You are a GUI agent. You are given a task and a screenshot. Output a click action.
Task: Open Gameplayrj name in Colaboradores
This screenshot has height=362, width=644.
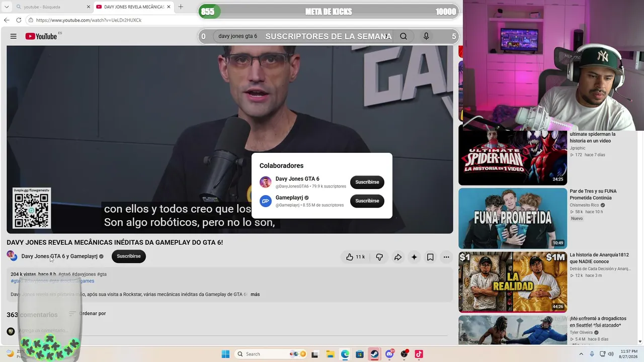tap(289, 198)
